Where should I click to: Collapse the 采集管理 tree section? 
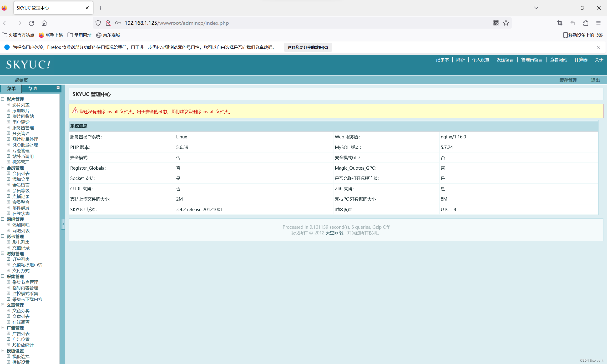coord(3,276)
